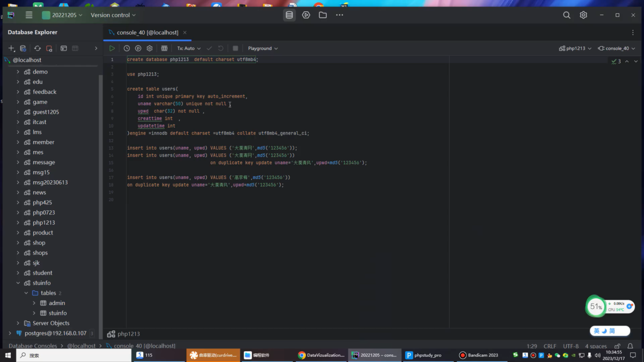
Task: Select the php1213 database in tree
Action: click(x=43, y=223)
